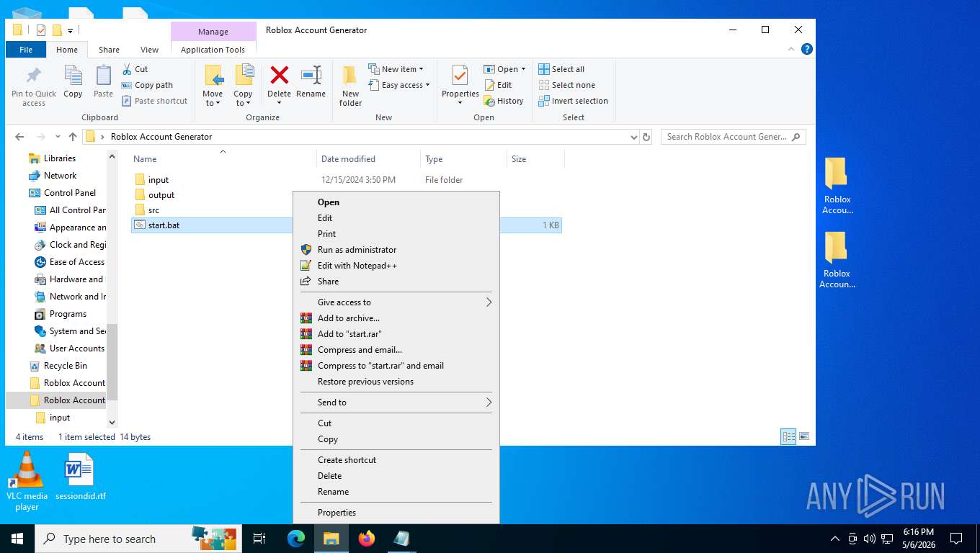Click the notification center tray icon
980x553 pixels.
click(956, 539)
